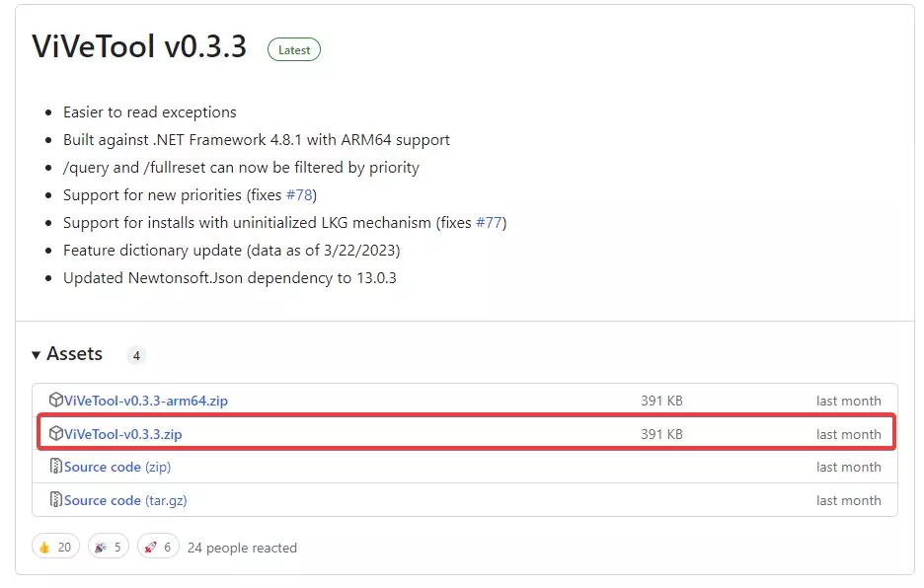This screenshot has height=588, width=924.
Task: Click the zip file icon beside Source code (zip)
Action: click(x=56, y=466)
